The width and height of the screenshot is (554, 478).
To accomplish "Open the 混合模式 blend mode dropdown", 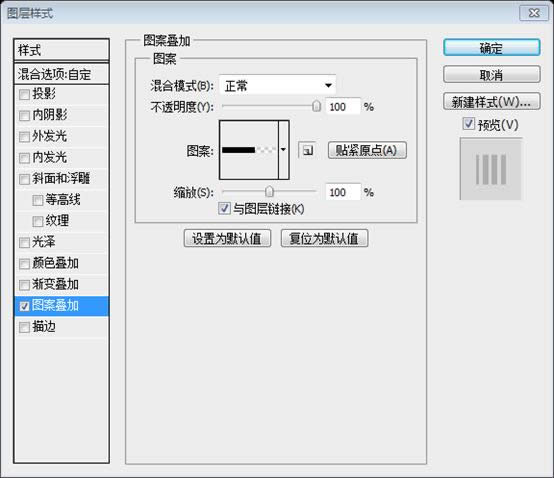I will [x=277, y=85].
